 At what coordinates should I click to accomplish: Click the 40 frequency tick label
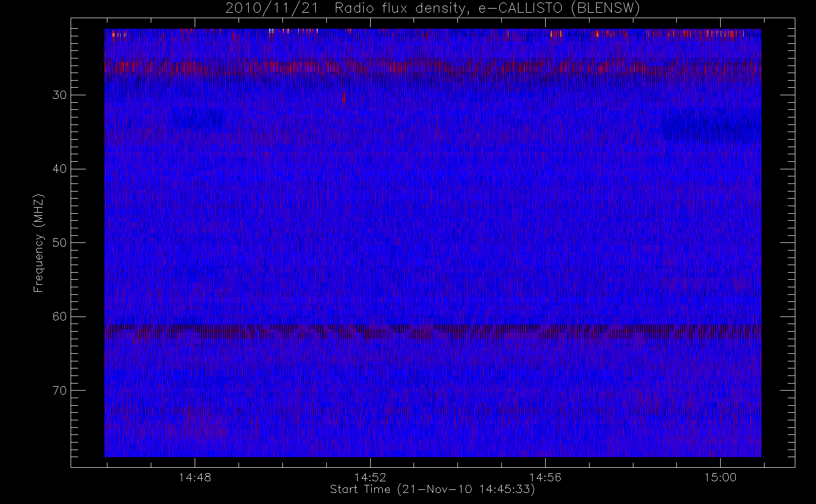pyautogui.click(x=60, y=169)
